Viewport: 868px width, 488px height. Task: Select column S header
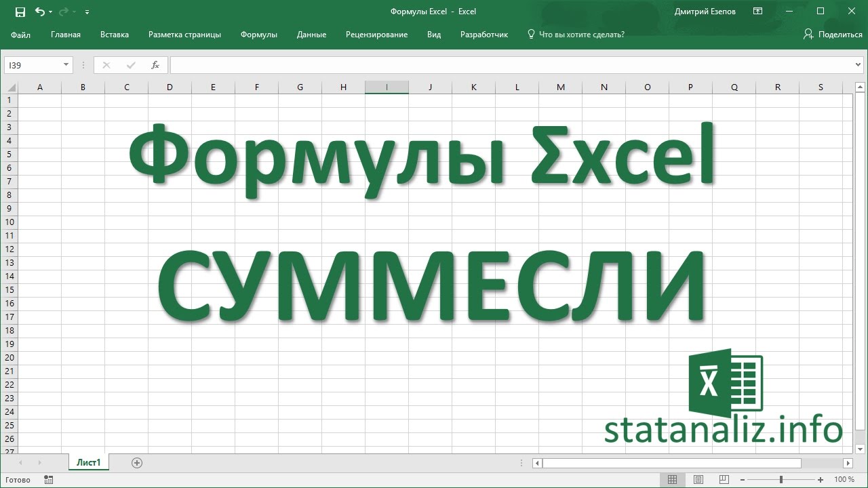click(x=821, y=87)
